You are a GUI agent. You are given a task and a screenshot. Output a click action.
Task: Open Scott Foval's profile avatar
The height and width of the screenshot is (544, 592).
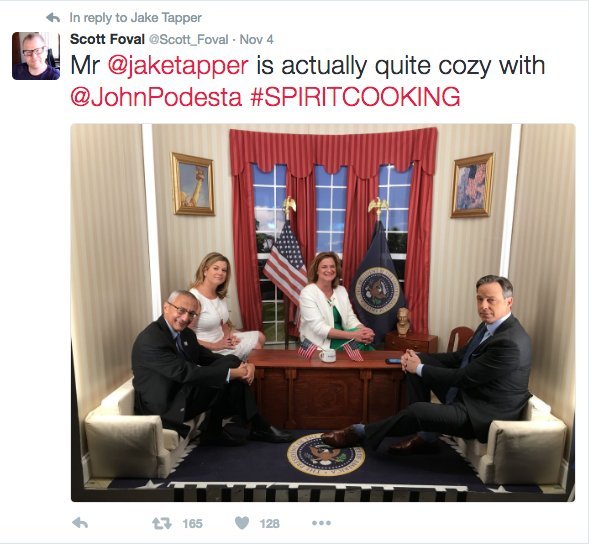pyautogui.click(x=36, y=56)
